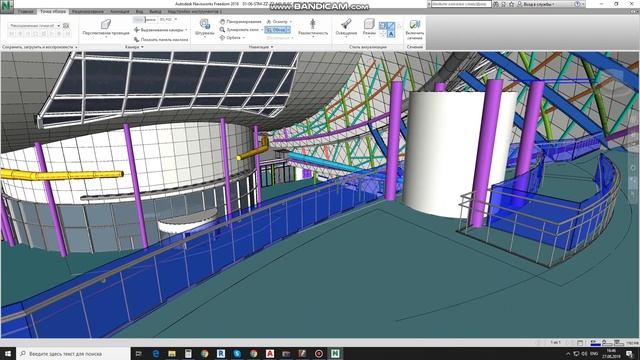Click the Navisworks green N taskbar icon

pos(335,353)
